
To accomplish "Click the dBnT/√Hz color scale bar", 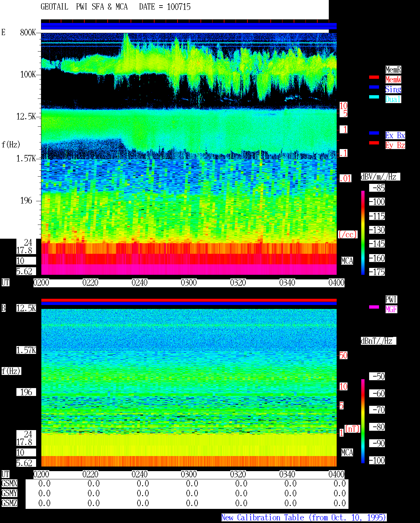I will point(363,421).
